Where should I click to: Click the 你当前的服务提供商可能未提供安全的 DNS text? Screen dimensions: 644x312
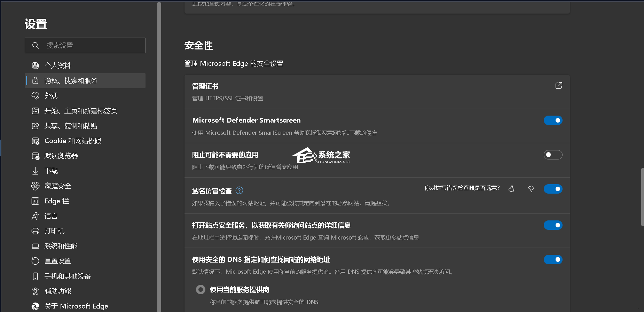click(x=264, y=302)
